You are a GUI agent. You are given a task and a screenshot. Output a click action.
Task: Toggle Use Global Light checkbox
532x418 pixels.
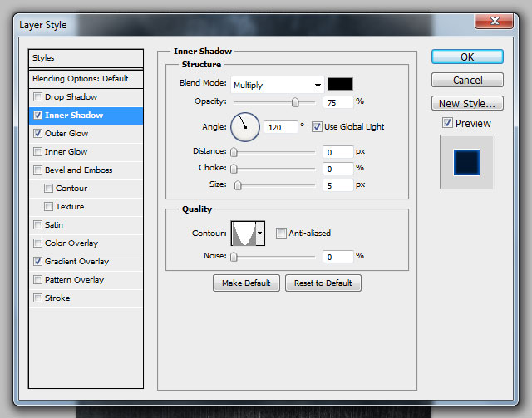coord(317,127)
